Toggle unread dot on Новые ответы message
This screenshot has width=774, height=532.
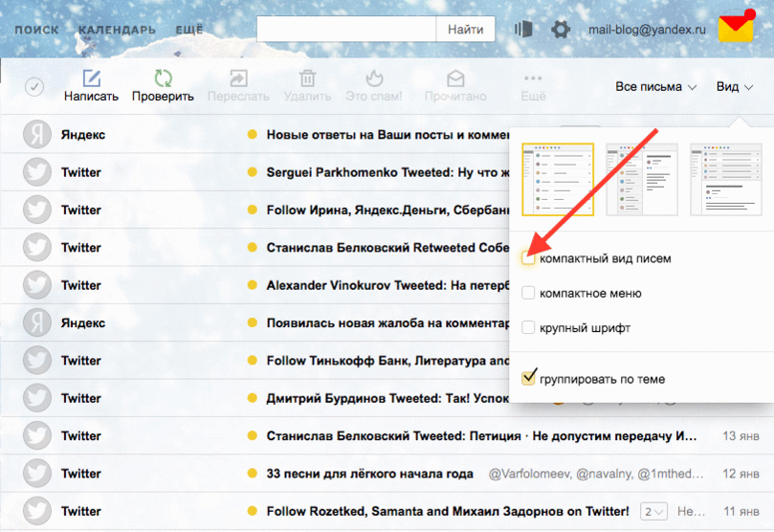click(253, 134)
